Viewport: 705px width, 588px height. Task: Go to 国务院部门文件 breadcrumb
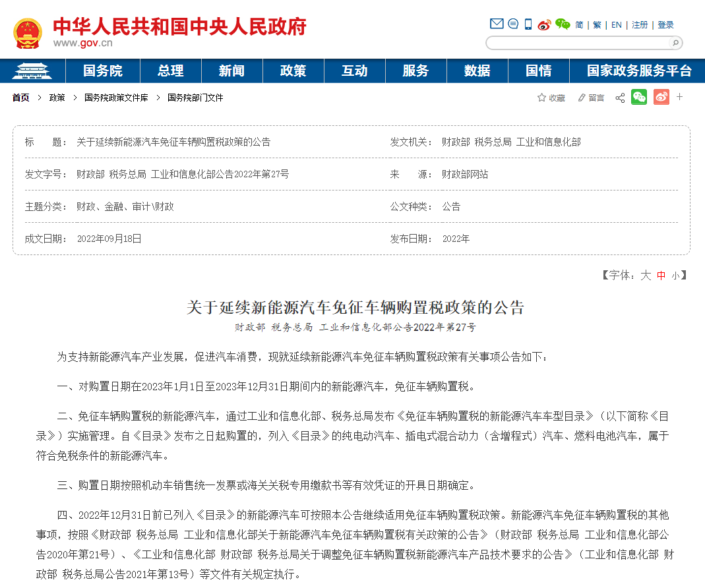[x=195, y=98]
